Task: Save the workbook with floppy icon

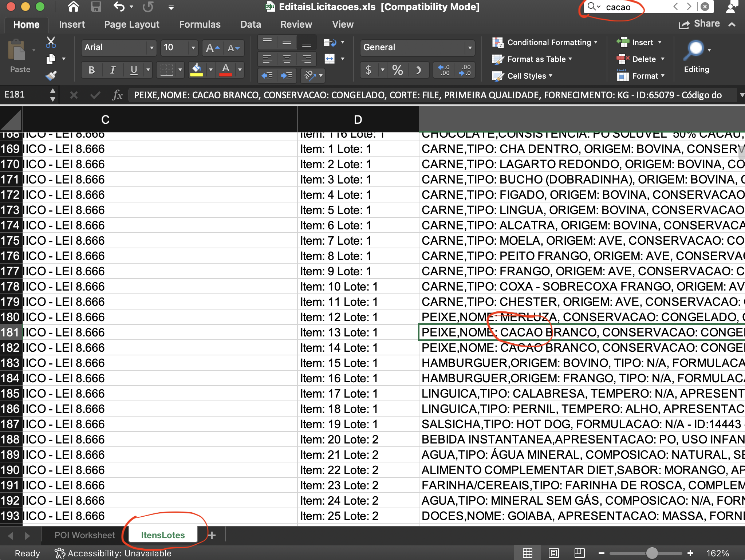Action: [96, 7]
